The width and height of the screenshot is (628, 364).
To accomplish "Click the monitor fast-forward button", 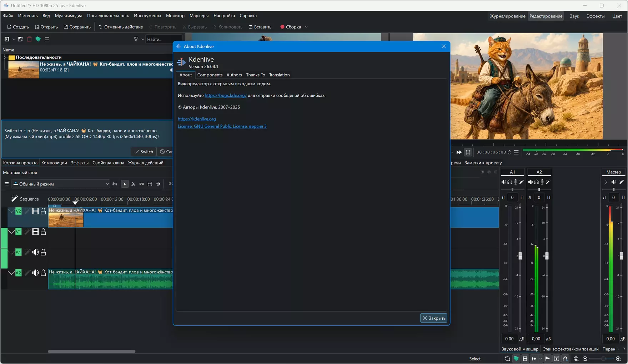I will (459, 152).
